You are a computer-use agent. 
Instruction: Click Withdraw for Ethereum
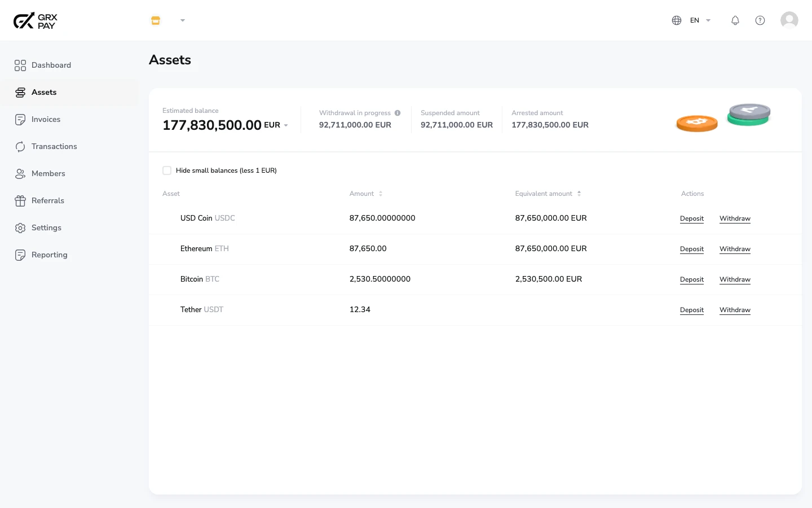(735, 249)
